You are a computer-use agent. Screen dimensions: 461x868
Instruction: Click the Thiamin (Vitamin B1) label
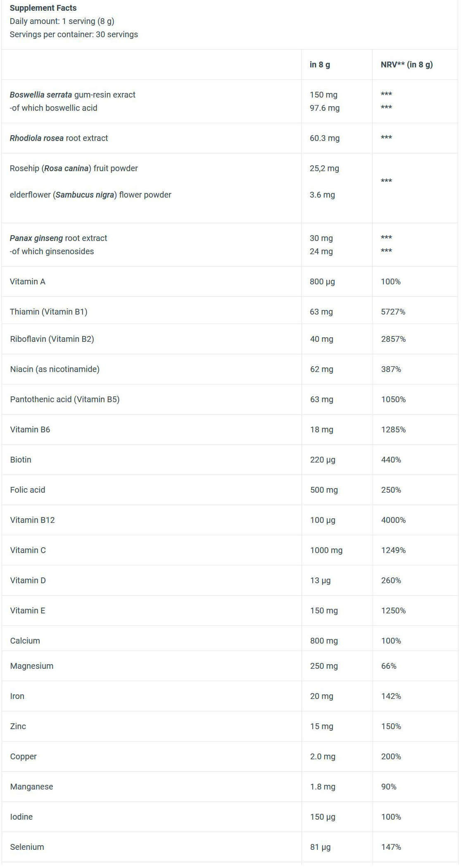pyautogui.click(x=48, y=312)
